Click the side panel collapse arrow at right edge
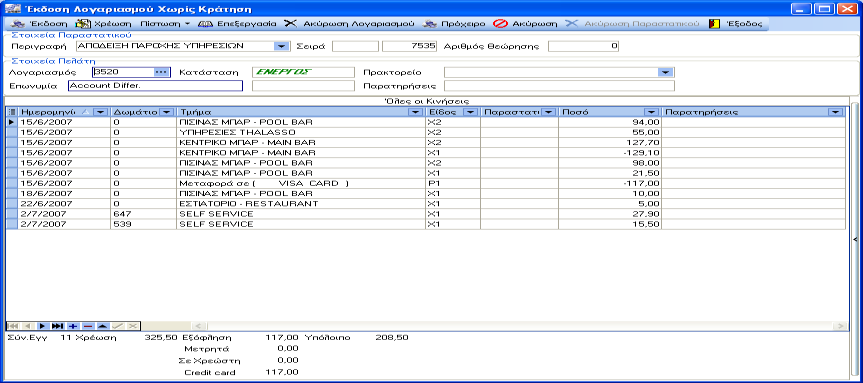Screen dimensions: 863x383 point(855,238)
